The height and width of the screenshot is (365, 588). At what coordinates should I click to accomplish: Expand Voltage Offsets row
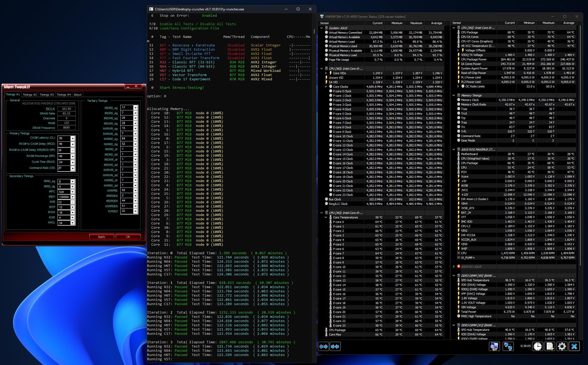pos(458,50)
